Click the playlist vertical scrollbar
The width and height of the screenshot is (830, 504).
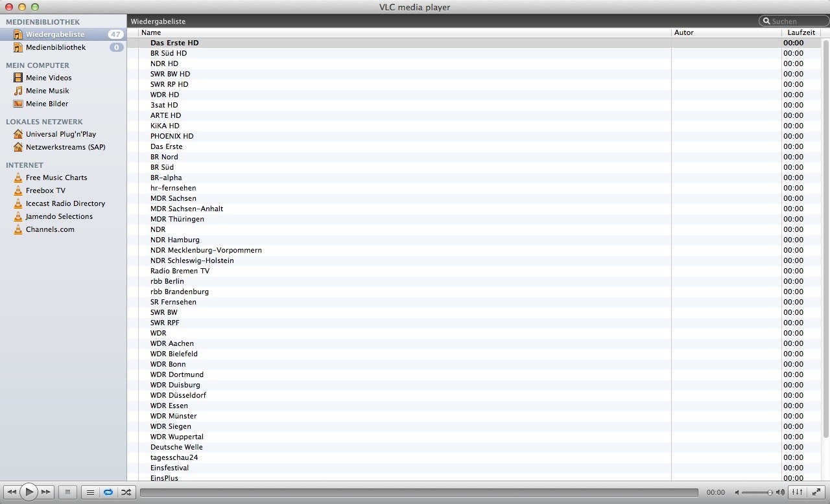coord(825,238)
